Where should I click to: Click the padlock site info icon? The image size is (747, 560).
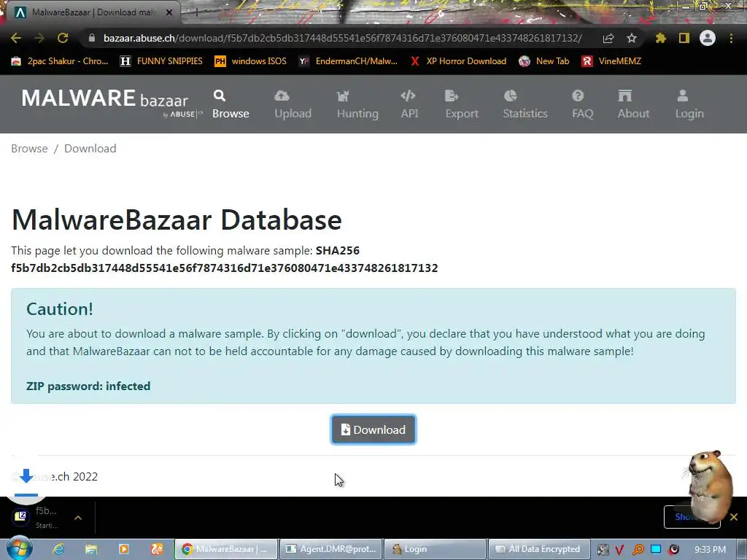click(92, 38)
